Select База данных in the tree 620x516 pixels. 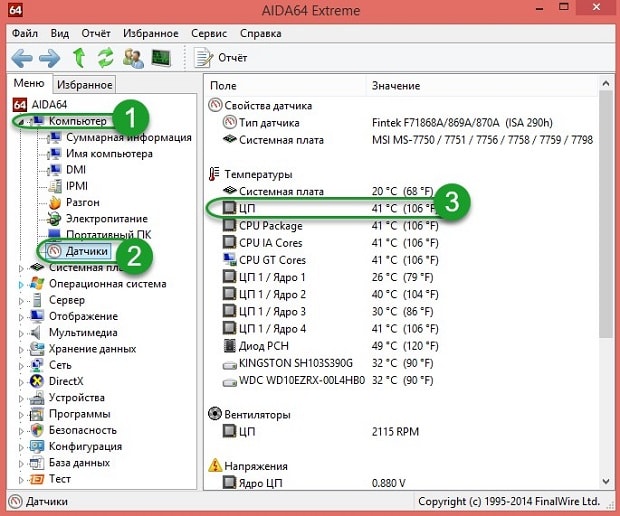click(79, 462)
